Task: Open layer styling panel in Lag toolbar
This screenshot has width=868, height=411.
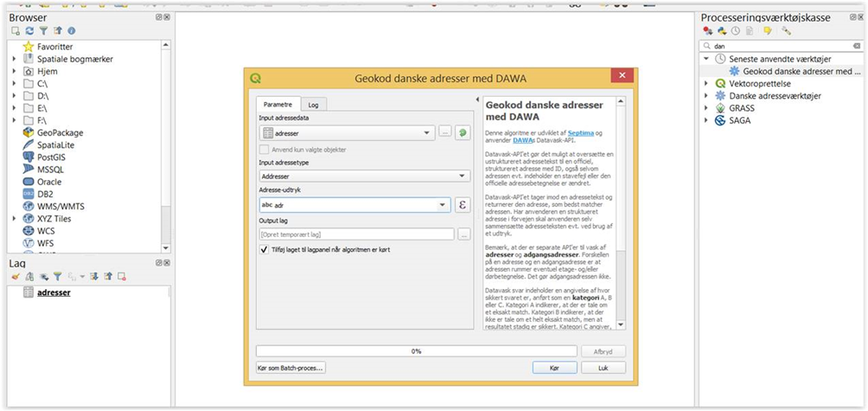Action: tap(15, 276)
